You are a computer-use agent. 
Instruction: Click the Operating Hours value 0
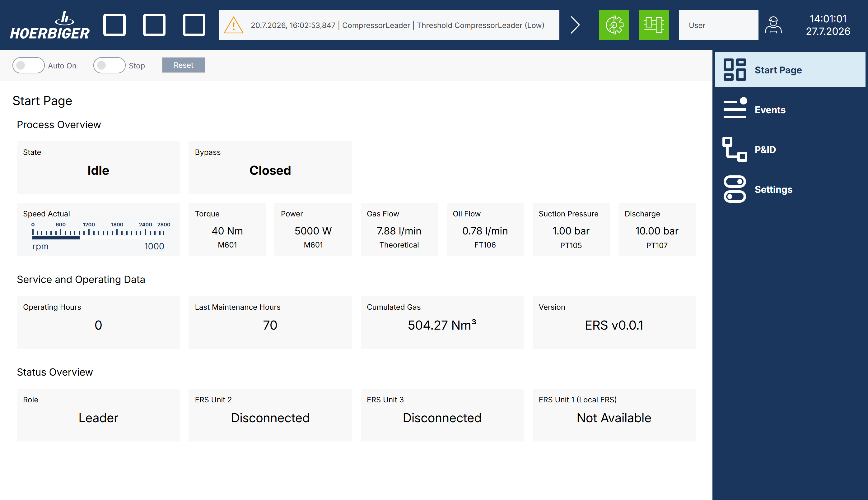click(x=98, y=325)
